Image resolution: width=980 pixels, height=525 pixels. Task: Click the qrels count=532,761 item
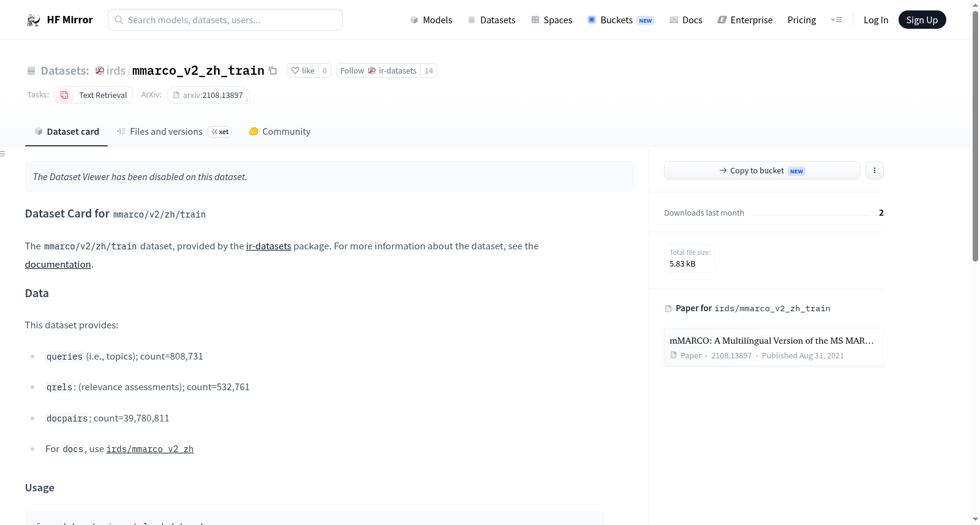click(x=148, y=387)
